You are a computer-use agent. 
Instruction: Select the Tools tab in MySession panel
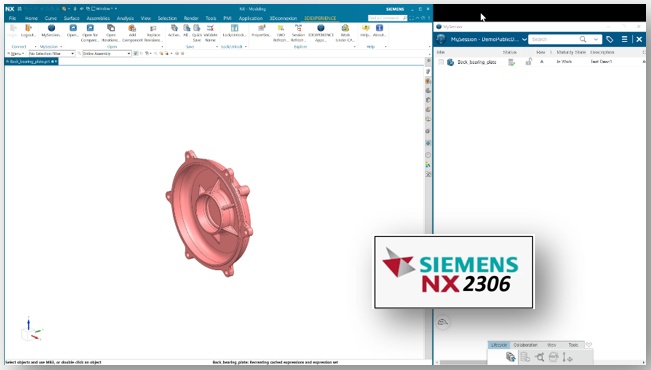[x=573, y=345]
